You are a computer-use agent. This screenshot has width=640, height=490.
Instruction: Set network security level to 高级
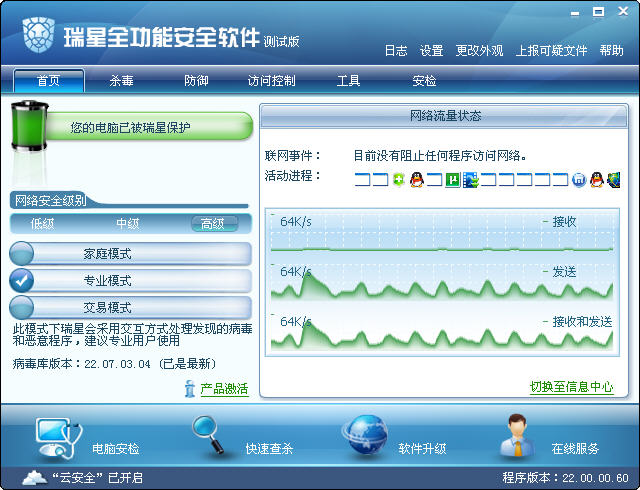pyautogui.click(x=214, y=224)
